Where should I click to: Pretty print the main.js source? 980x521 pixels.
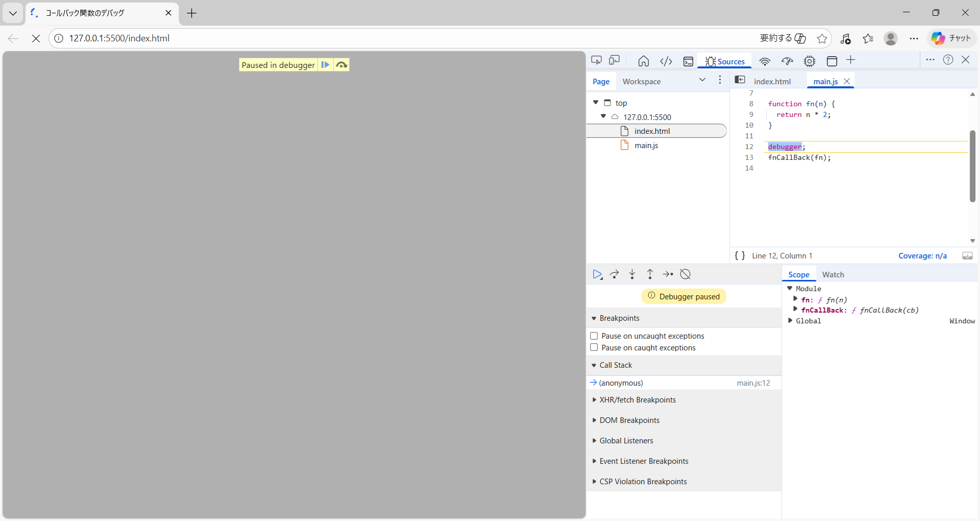click(740, 255)
